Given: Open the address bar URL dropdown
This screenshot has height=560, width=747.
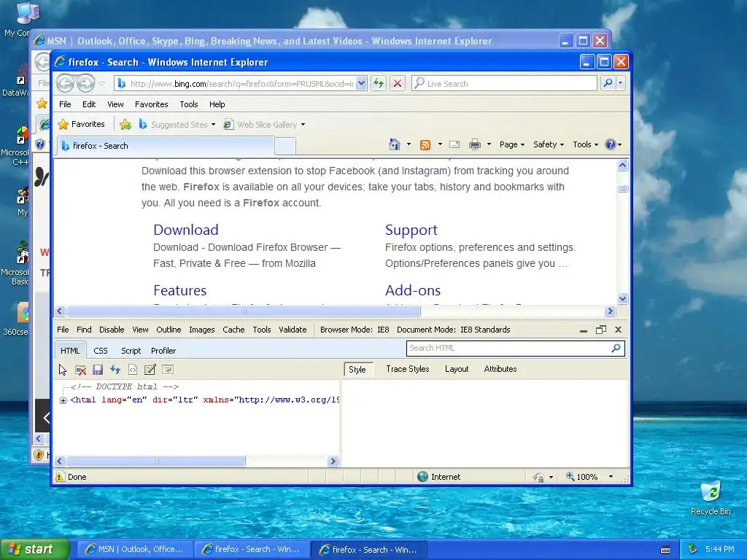Looking at the screenshot, I should [x=361, y=83].
